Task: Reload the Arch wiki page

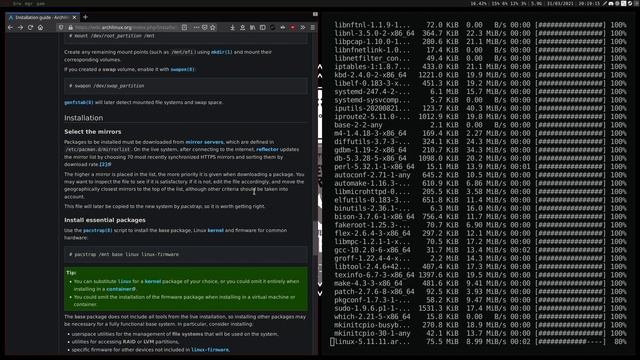Action: point(31,27)
